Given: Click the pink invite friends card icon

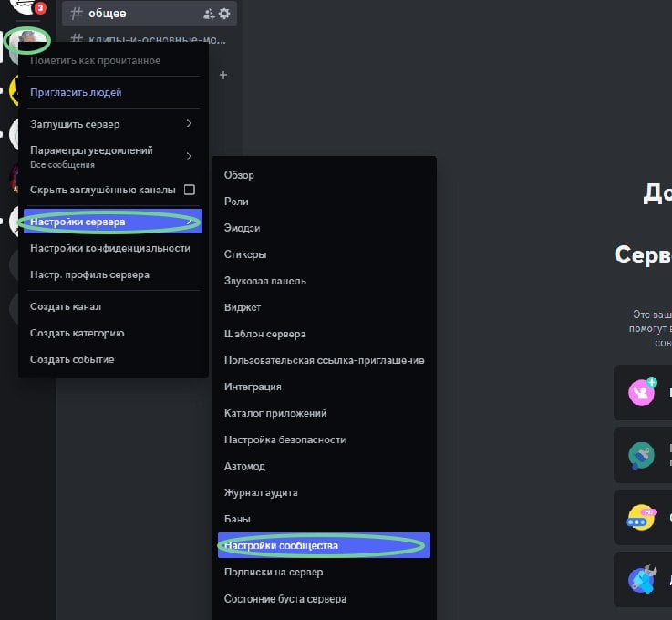Looking at the screenshot, I should click(x=642, y=392).
